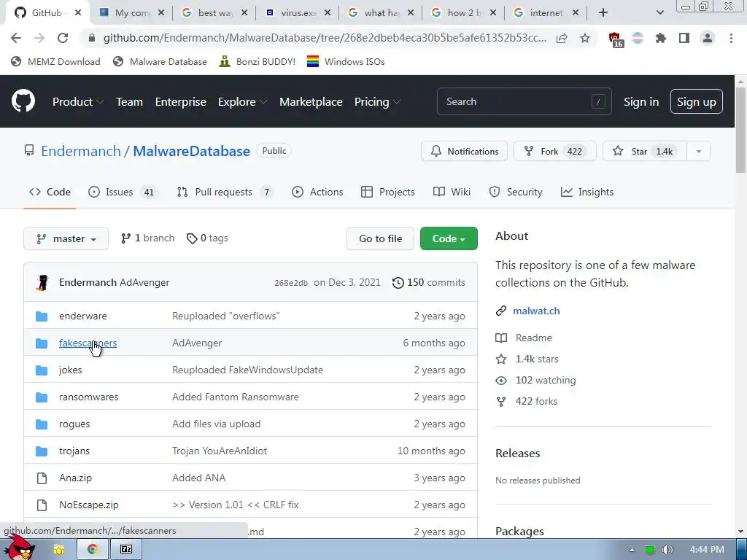Screen dimensions: 747x560
Task: Open the Windows ISOs bookmark
Action: tap(345, 61)
